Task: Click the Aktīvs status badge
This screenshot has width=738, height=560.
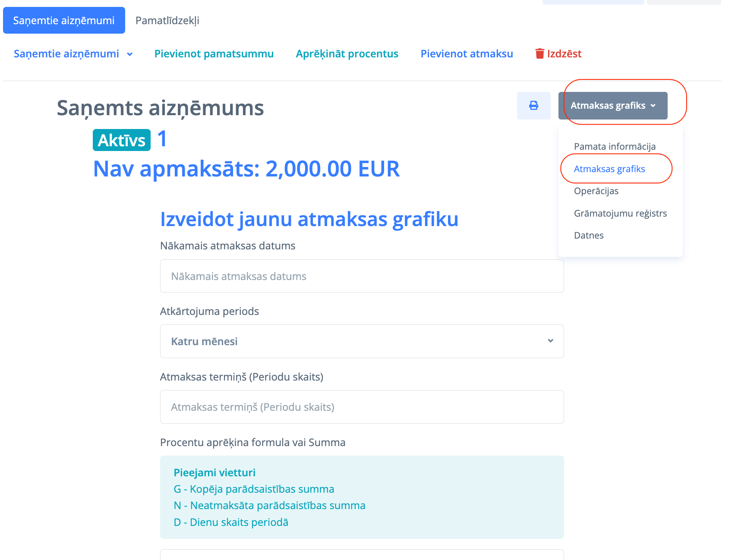Action: 122,140
